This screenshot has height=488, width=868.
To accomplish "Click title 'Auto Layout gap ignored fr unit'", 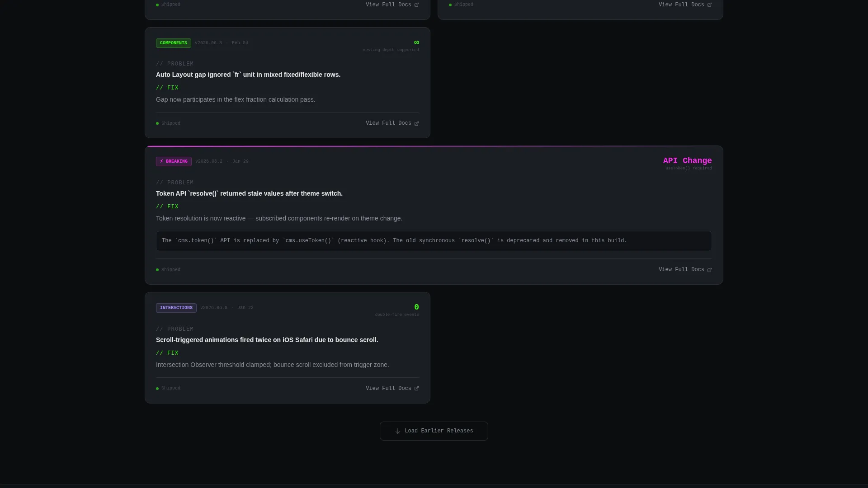I will 248,75.
